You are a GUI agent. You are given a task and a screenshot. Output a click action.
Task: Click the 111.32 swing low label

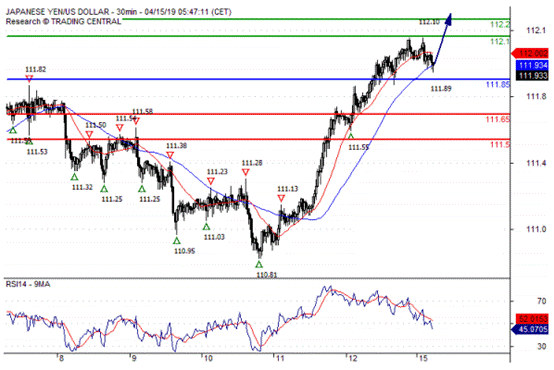coord(82,187)
